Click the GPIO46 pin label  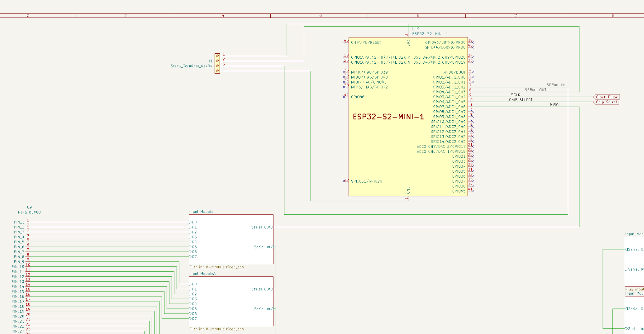pyautogui.click(x=358, y=97)
